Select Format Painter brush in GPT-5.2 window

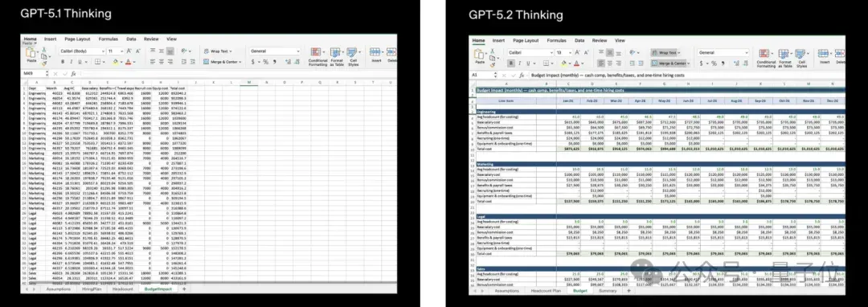click(x=493, y=65)
